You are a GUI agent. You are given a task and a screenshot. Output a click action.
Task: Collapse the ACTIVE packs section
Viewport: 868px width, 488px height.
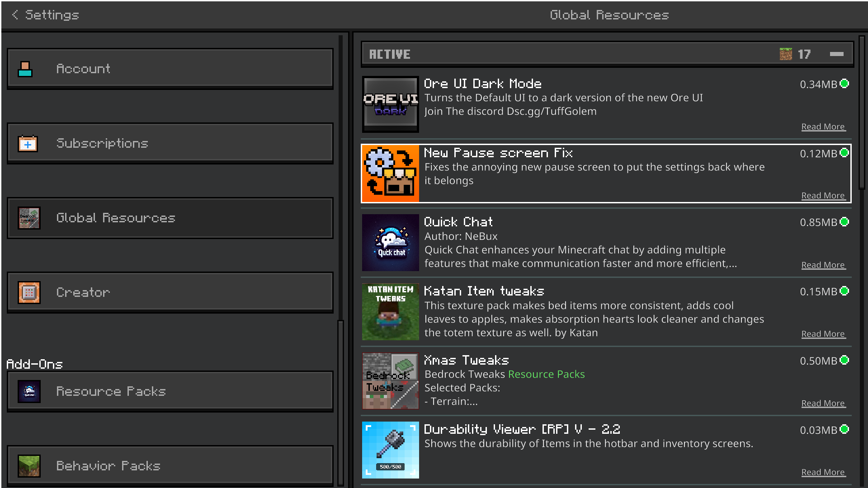[836, 54]
